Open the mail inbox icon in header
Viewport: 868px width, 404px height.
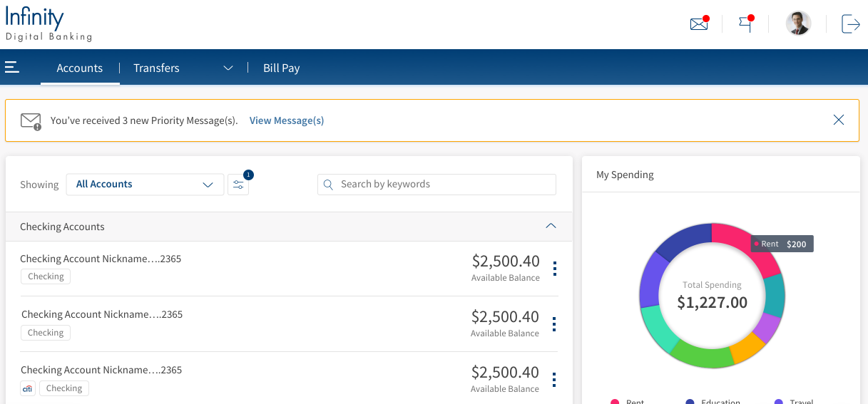[x=699, y=24]
